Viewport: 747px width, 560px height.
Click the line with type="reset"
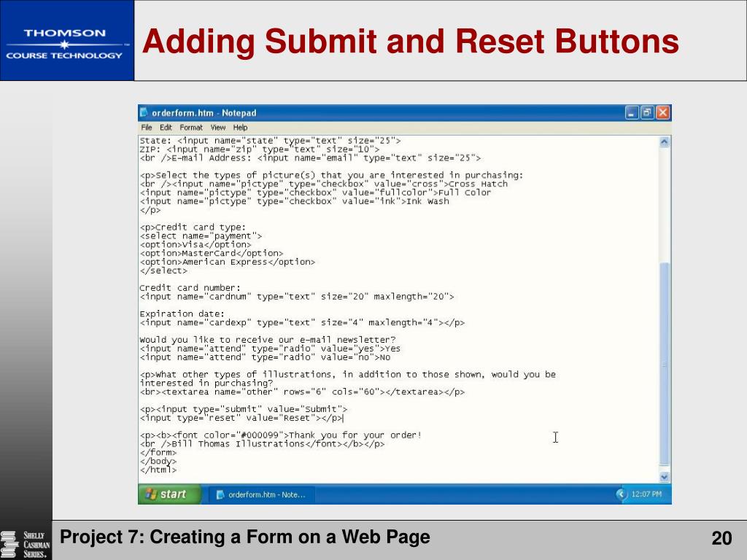tap(241, 418)
